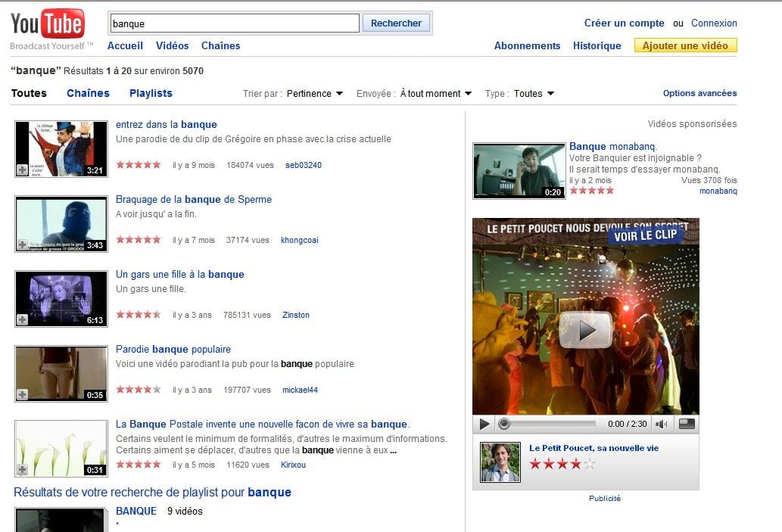Viewport: 782px width, 532px height.
Task: Click the search field containing 'banque'
Action: point(235,23)
